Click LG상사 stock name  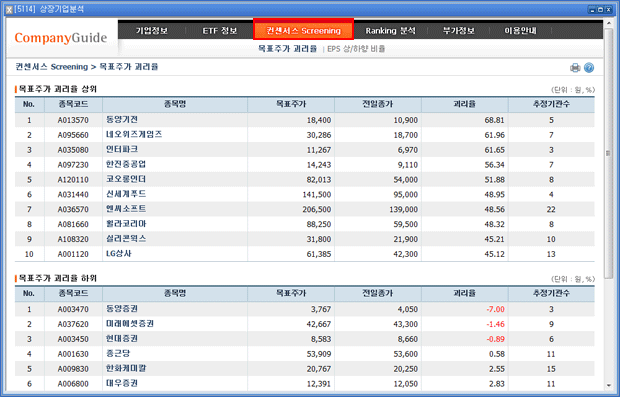119,253
